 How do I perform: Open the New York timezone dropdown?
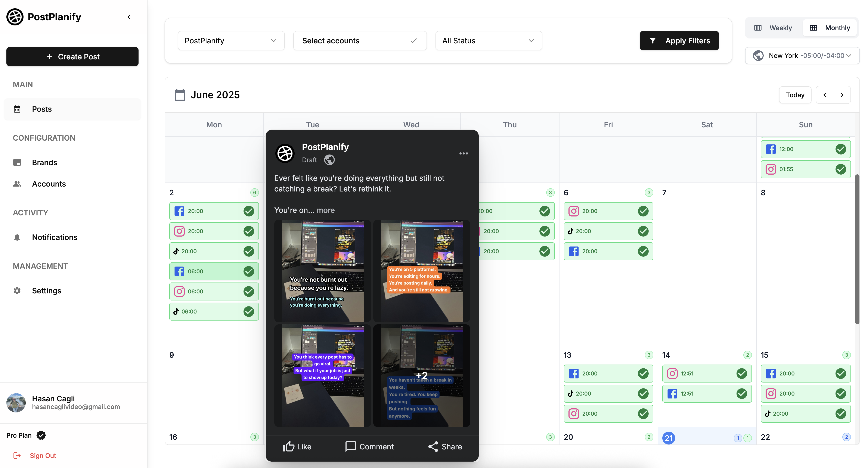(802, 56)
